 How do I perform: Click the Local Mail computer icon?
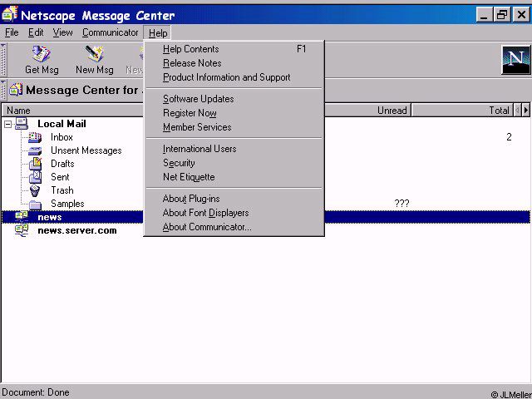pyautogui.click(x=22, y=124)
